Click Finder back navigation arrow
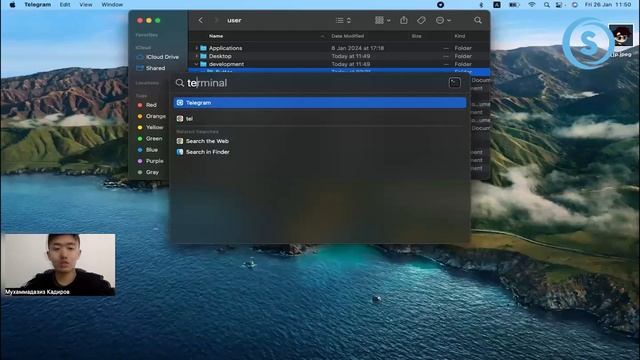Viewport: 640px width, 360px height. tap(200, 20)
